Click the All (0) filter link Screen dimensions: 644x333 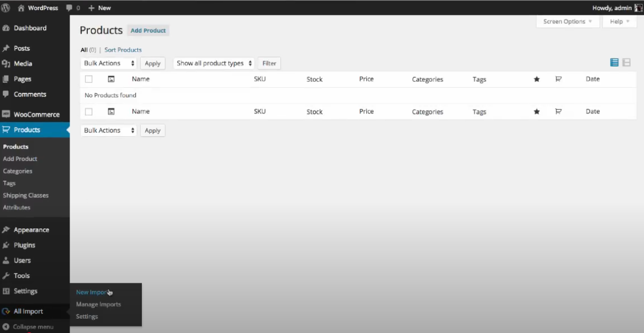tap(88, 49)
